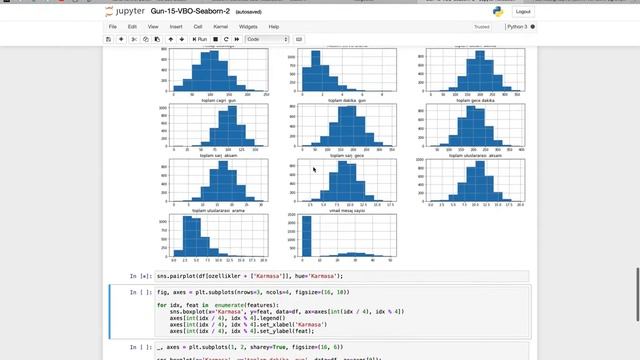Click the toplam uluslararasi arama histogram
The image size is (640, 360).
coord(219,235)
